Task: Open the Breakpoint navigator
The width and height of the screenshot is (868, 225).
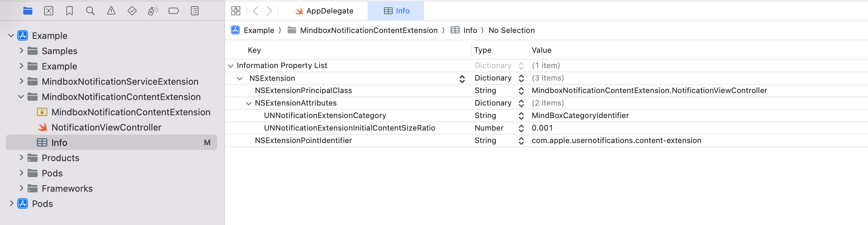Action: [x=174, y=11]
